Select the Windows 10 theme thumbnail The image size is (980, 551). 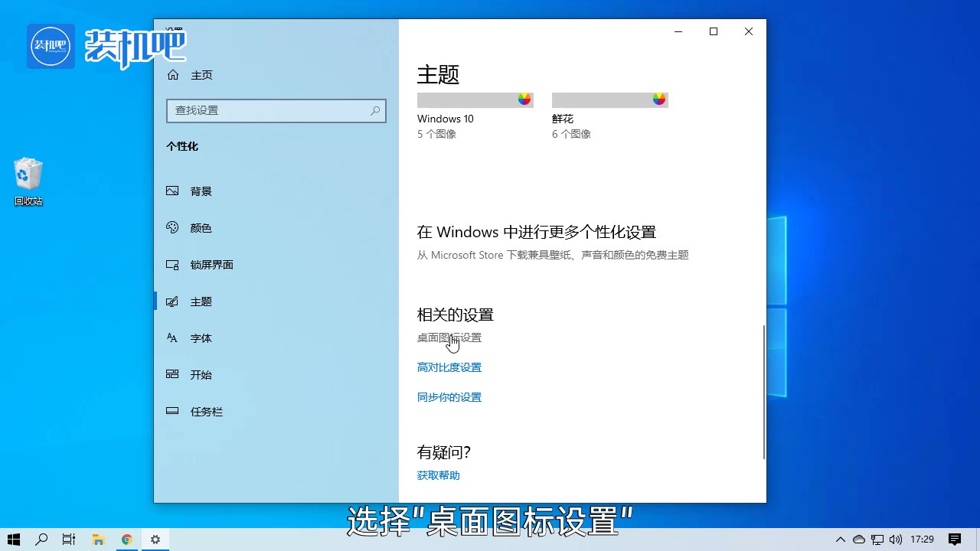click(x=475, y=100)
